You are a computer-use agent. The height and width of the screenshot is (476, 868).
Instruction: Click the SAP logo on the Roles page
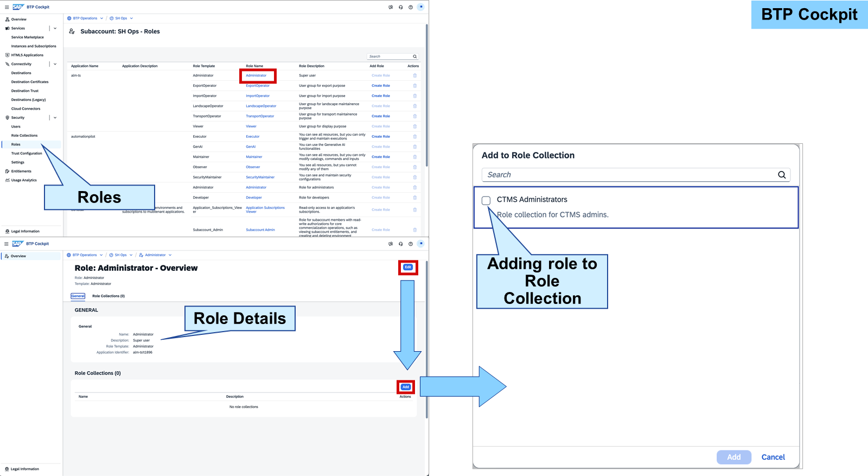coord(18,7)
